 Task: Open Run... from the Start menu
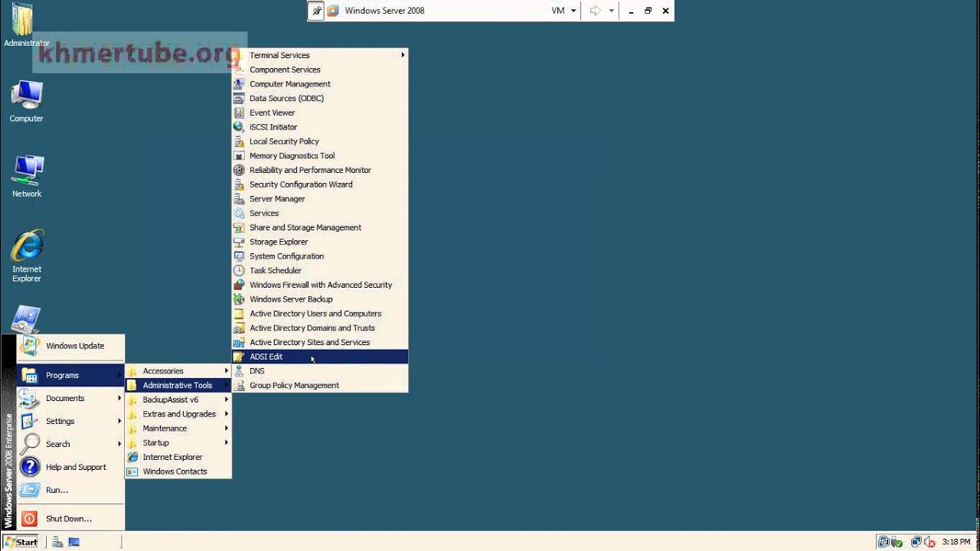[x=70, y=490]
